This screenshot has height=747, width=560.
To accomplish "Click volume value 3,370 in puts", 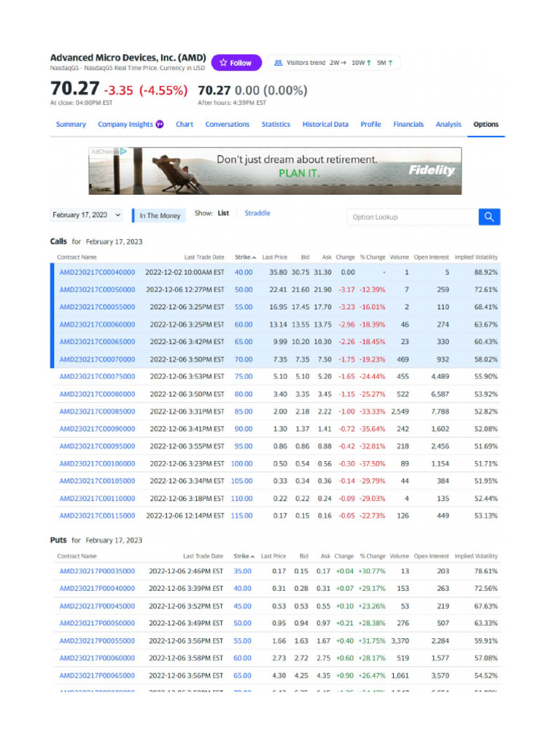I will coord(400,641).
